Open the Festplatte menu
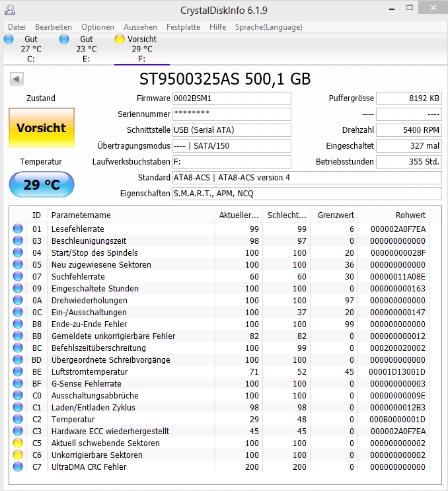This screenshot has height=491, width=448. (183, 27)
